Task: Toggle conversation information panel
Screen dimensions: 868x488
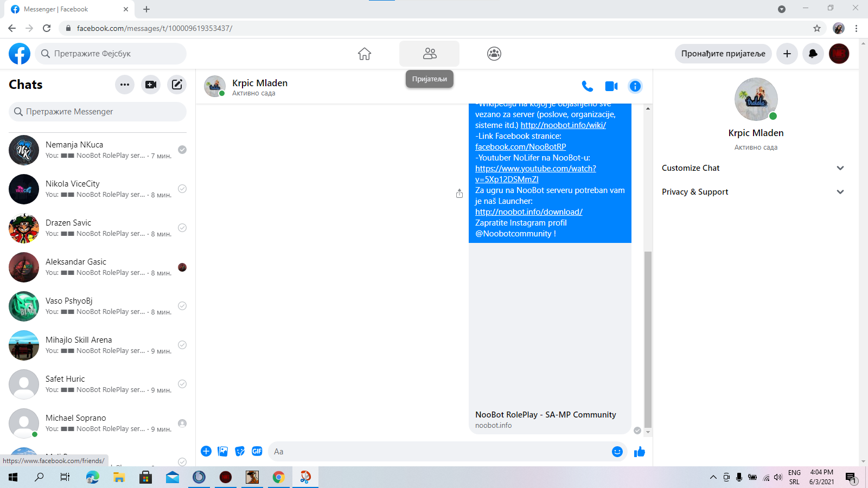Action: [635, 86]
